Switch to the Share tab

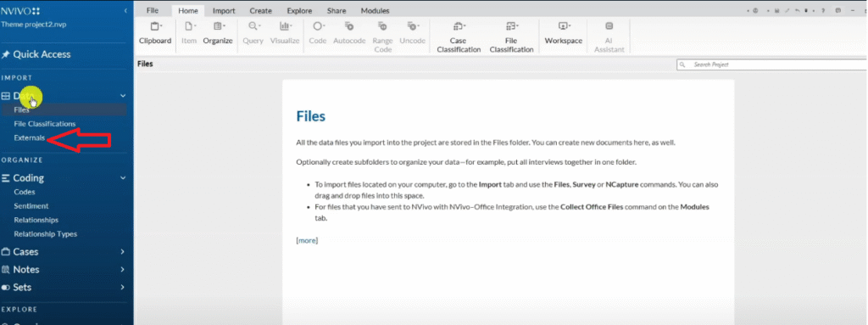tap(337, 10)
